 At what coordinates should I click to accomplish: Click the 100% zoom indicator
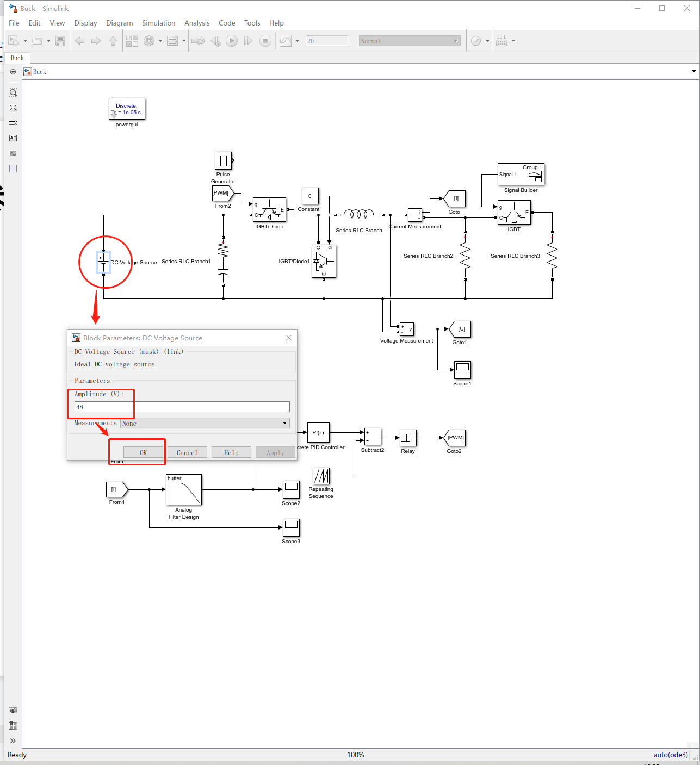coord(356,755)
